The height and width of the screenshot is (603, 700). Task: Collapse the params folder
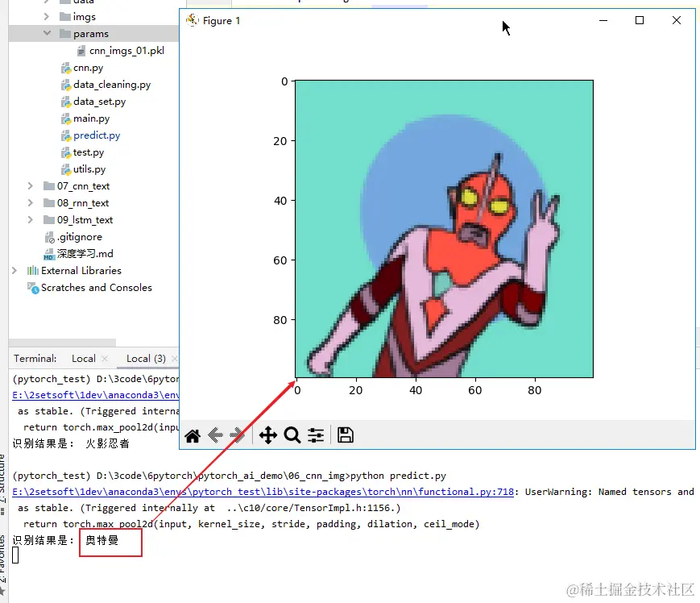[47, 34]
